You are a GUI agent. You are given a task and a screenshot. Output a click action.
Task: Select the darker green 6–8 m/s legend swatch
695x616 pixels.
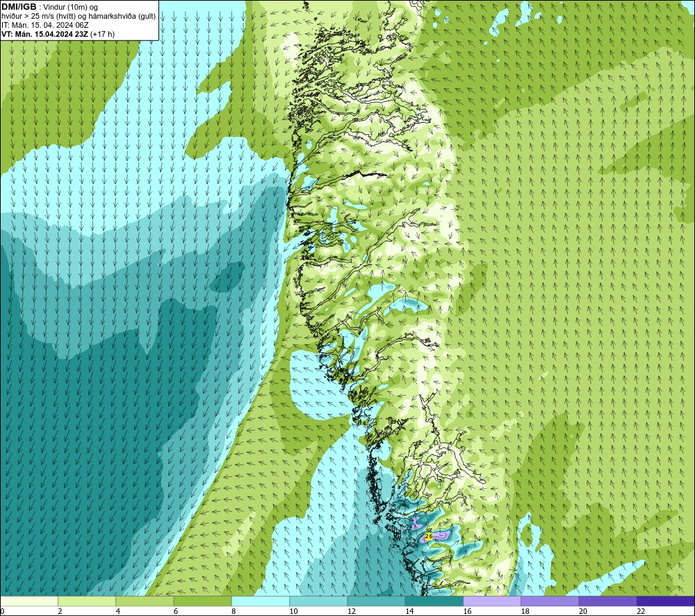pos(202,601)
